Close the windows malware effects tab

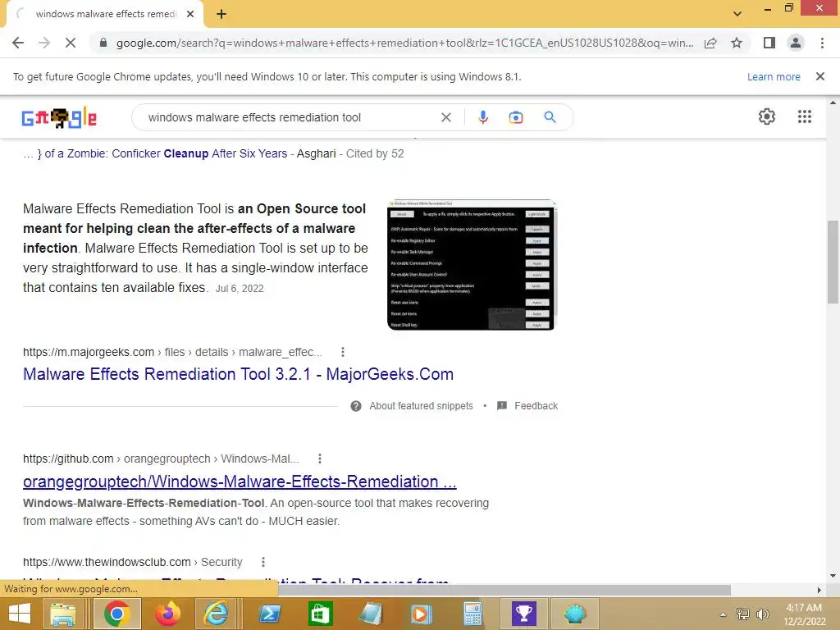click(190, 14)
